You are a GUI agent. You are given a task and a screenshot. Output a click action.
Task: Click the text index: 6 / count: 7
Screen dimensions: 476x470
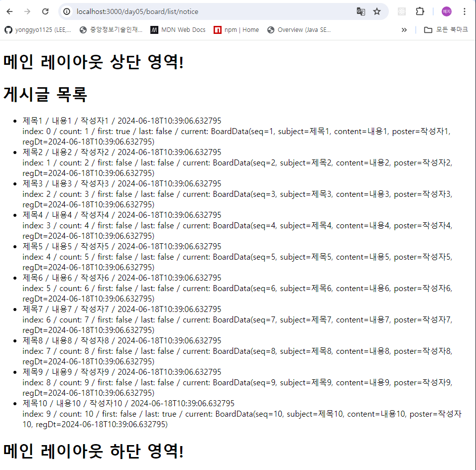point(56,320)
